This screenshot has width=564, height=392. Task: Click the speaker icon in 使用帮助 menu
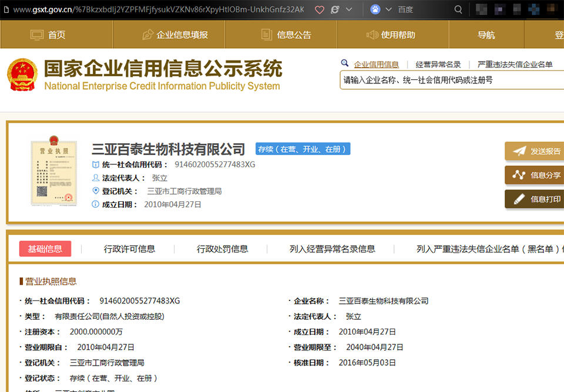tap(372, 35)
